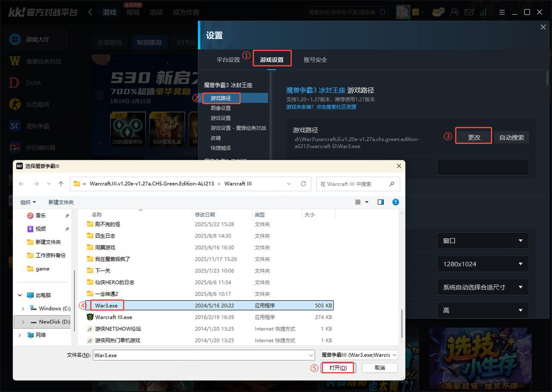Open 星际争霸 from the sidebar
The image size is (552, 392).
coord(36,125)
